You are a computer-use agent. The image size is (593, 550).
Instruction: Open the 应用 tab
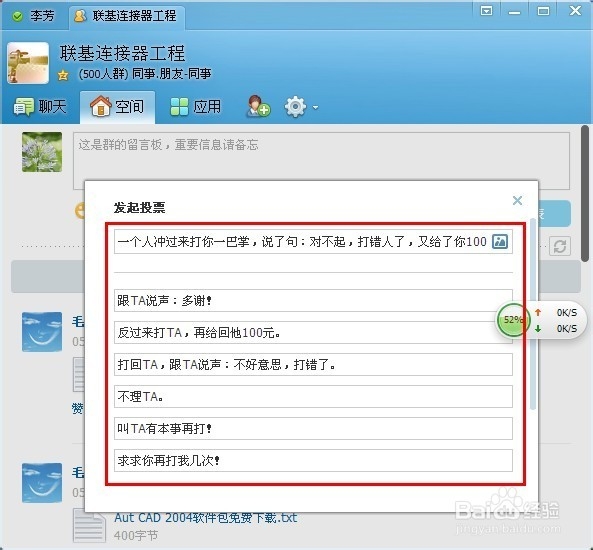tap(196, 107)
